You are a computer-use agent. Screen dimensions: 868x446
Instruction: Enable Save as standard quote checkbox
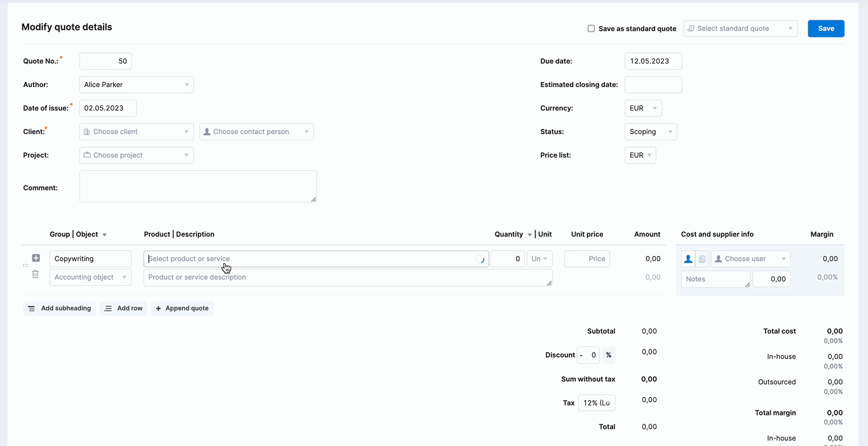591,29
